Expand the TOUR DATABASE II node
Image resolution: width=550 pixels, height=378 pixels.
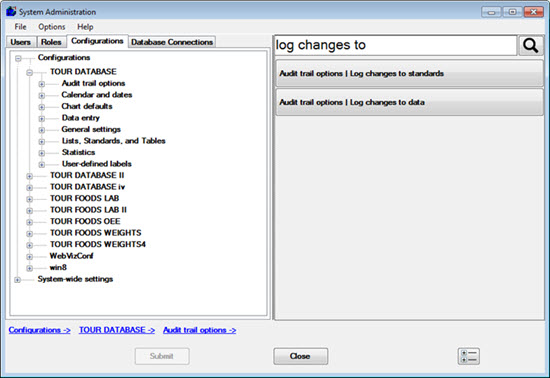[x=29, y=176]
